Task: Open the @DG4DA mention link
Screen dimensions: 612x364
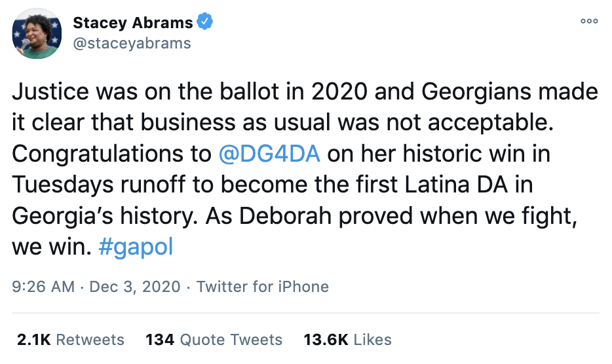Action: (269, 153)
